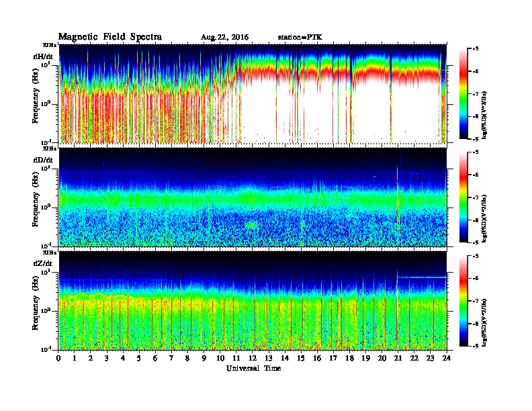This screenshot has width=532, height=411.
Task: Click the -9 value on dZ/dt color bar
Action: pyautogui.click(x=476, y=346)
